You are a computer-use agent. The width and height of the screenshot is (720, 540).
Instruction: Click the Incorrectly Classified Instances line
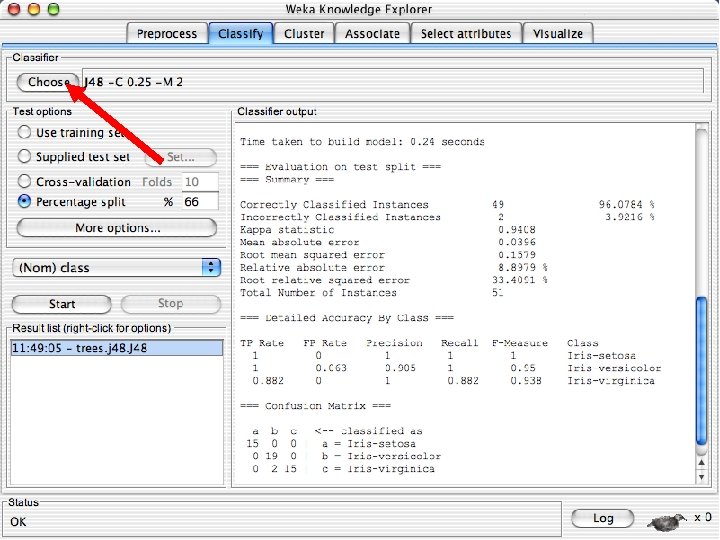click(x=447, y=217)
